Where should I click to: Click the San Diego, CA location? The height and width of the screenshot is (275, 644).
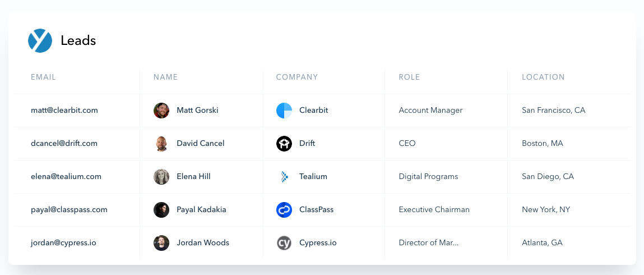click(x=548, y=176)
